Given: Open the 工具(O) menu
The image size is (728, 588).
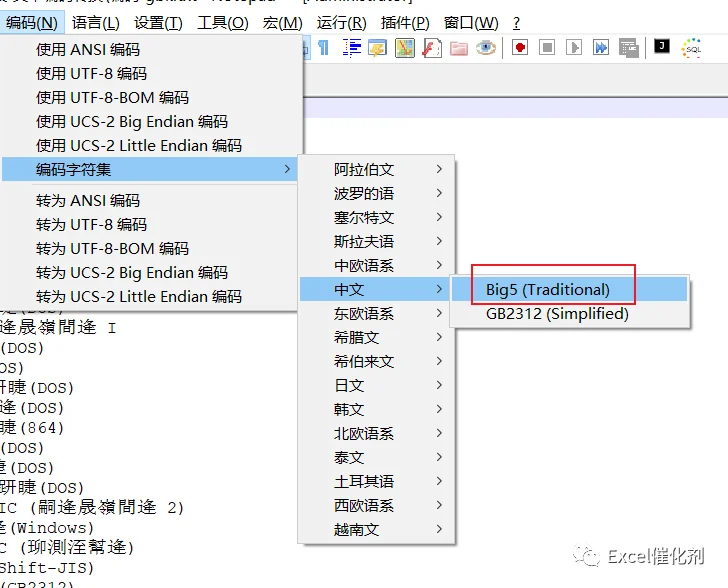Looking at the screenshot, I should pos(223,22).
